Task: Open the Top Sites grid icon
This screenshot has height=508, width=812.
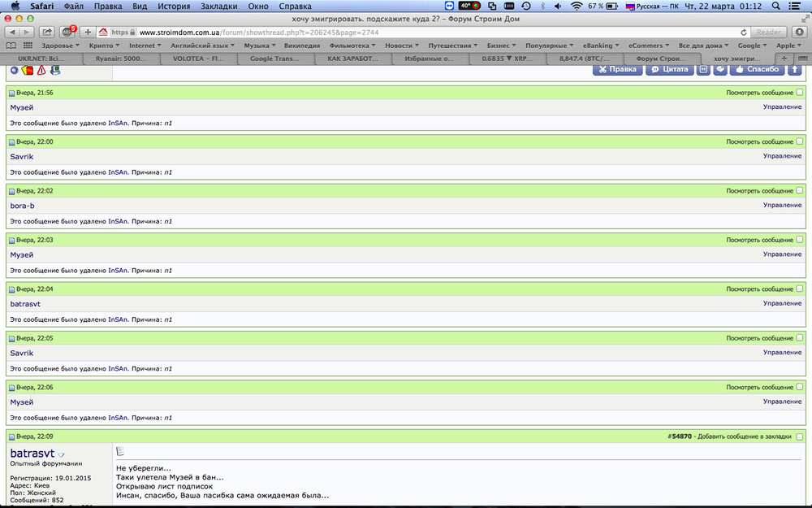Action: point(28,46)
